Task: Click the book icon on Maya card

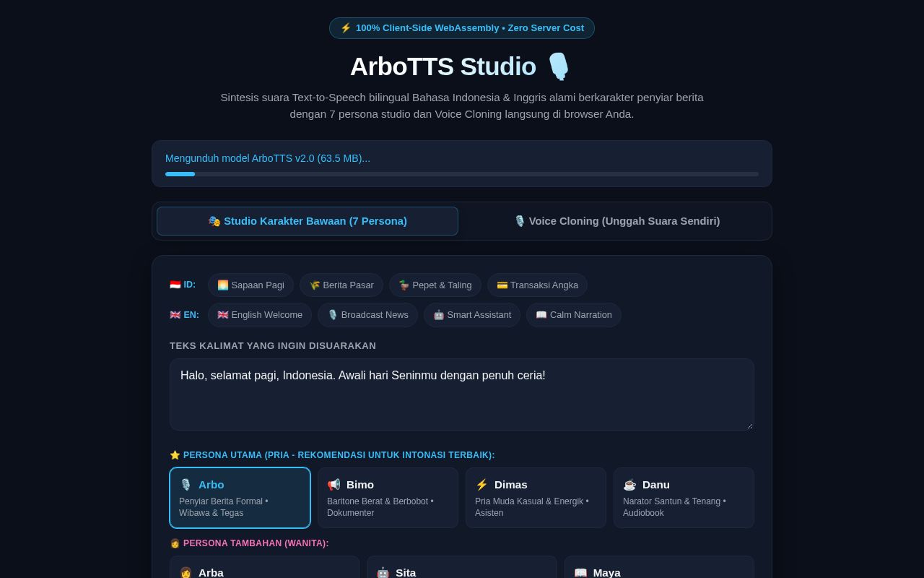Action: click(580, 573)
